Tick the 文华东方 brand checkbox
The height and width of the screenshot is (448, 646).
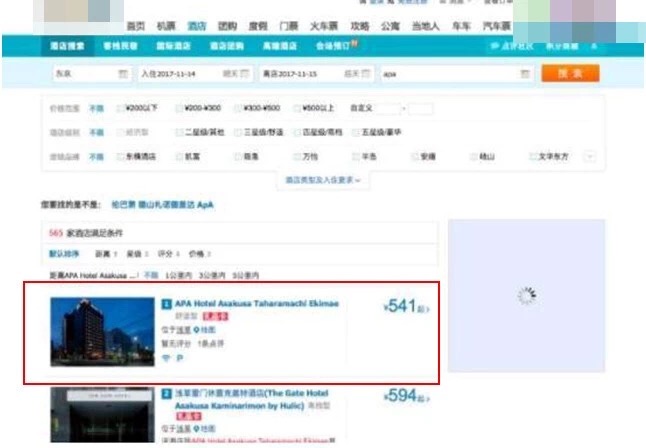(x=533, y=157)
